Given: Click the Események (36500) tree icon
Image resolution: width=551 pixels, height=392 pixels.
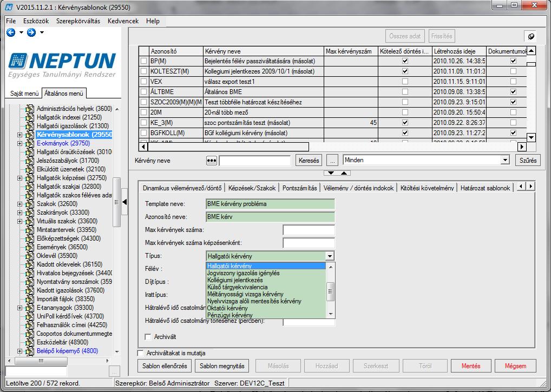Looking at the screenshot, I should pos(30,247).
